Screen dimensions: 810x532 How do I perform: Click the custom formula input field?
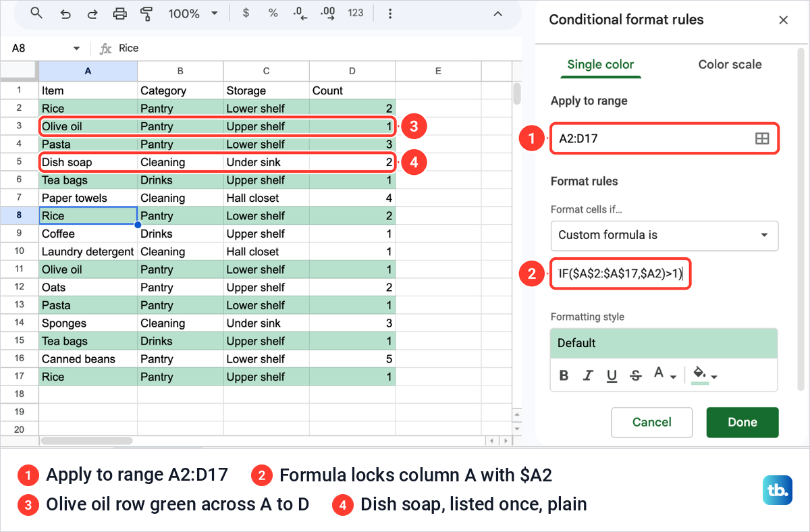(x=620, y=273)
